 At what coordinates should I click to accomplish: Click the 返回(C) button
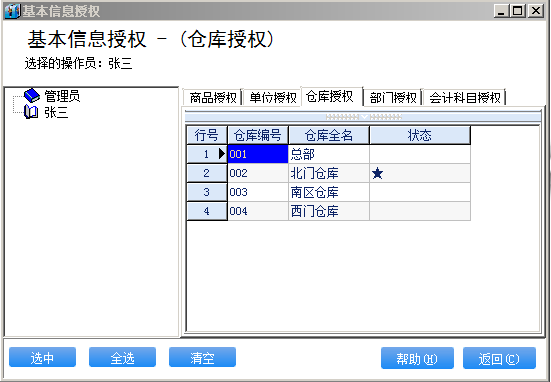pos(499,358)
